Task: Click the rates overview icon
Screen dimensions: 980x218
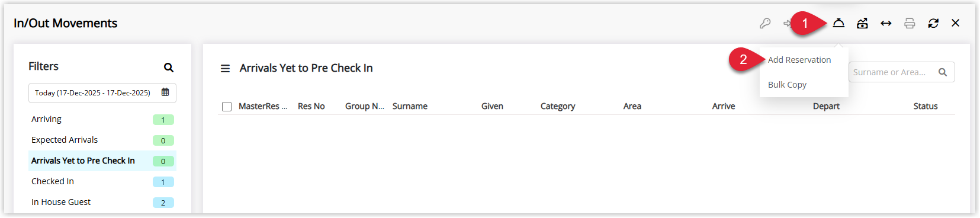Action: point(862,23)
